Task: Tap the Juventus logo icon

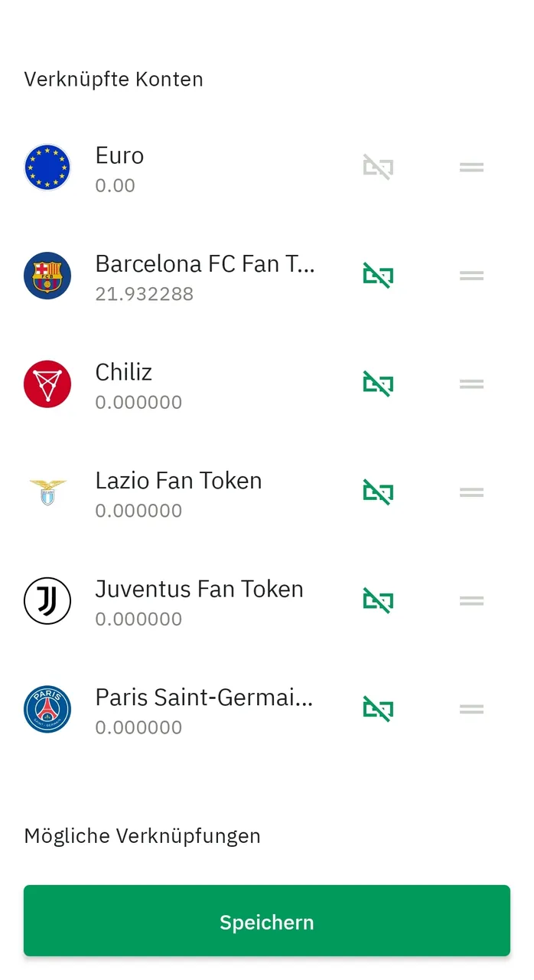Action: 47,601
